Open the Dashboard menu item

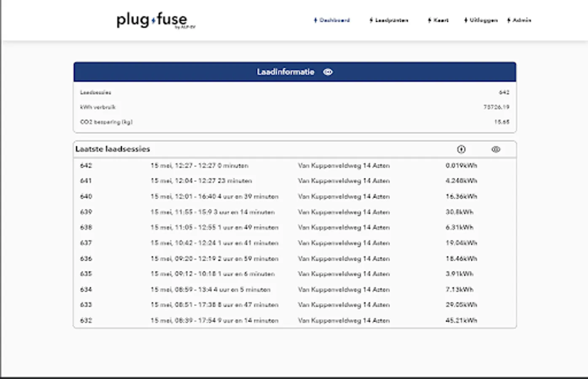tap(332, 20)
